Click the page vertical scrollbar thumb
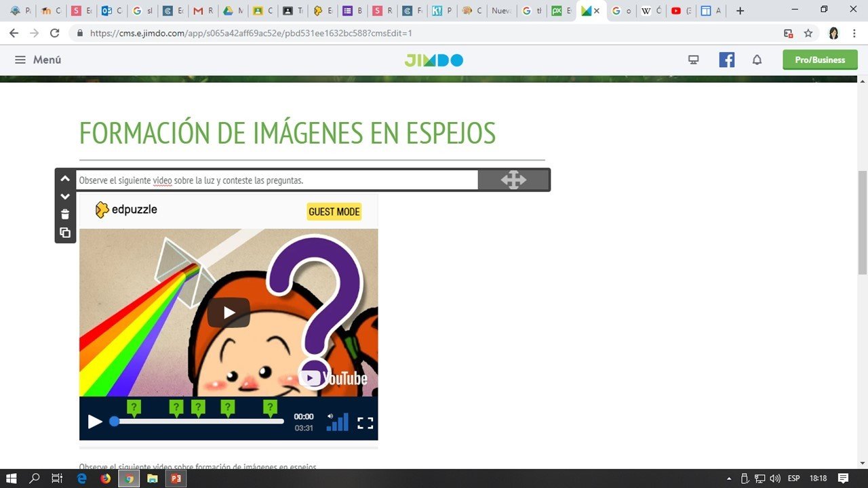 [x=863, y=222]
